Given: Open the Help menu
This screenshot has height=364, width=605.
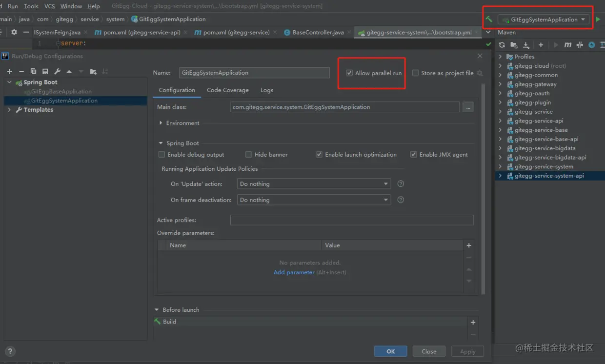Looking at the screenshot, I should pyautogui.click(x=93, y=6).
